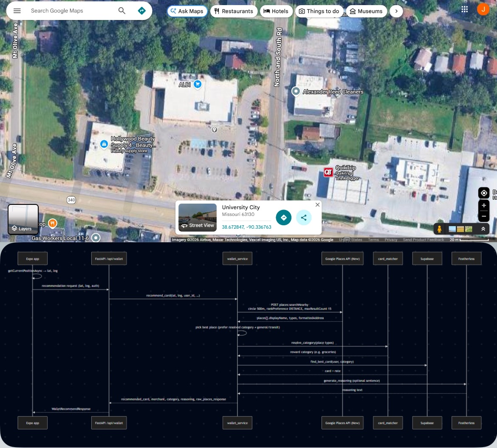Image resolution: width=497 pixels, height=448 pixels.
Task: Open the Google account avatar J
Action: tap(483, 9)
